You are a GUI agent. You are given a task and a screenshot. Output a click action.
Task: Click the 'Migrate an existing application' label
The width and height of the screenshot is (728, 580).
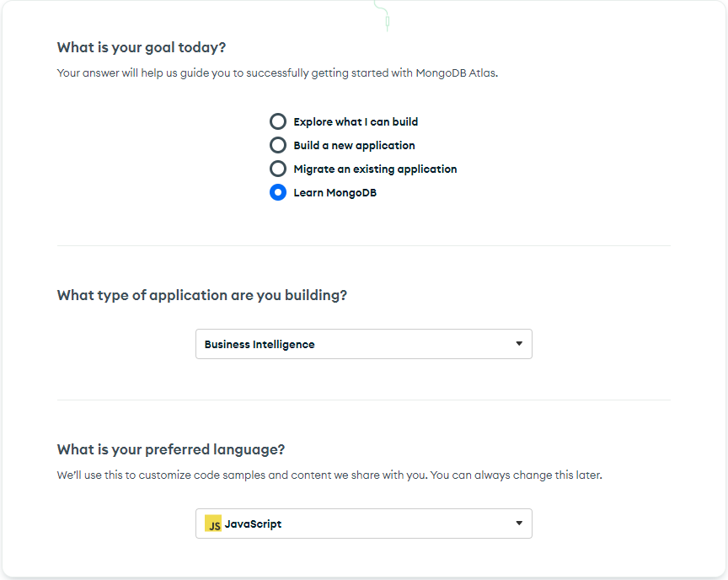click(x=375, y=169)
